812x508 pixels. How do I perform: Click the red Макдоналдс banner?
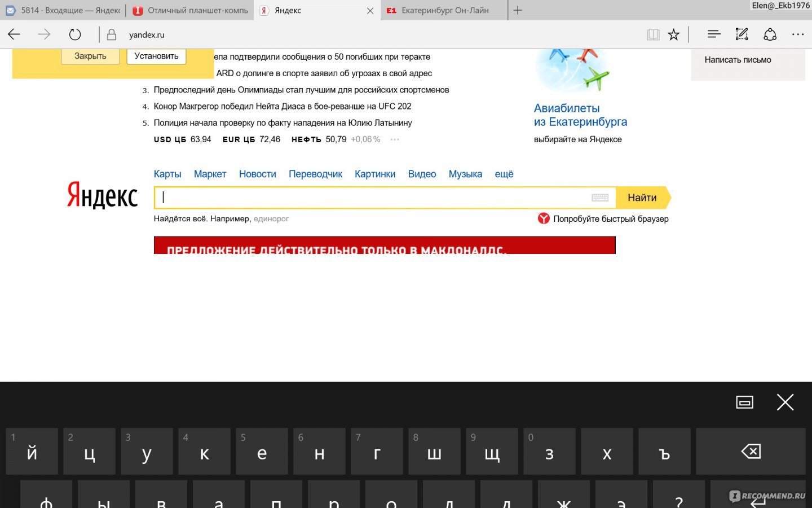tap(385, 245)
